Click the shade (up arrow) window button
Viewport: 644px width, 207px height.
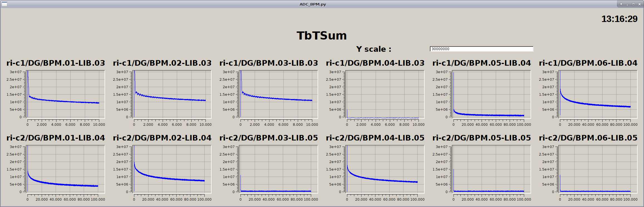click(x=621, y=4)
